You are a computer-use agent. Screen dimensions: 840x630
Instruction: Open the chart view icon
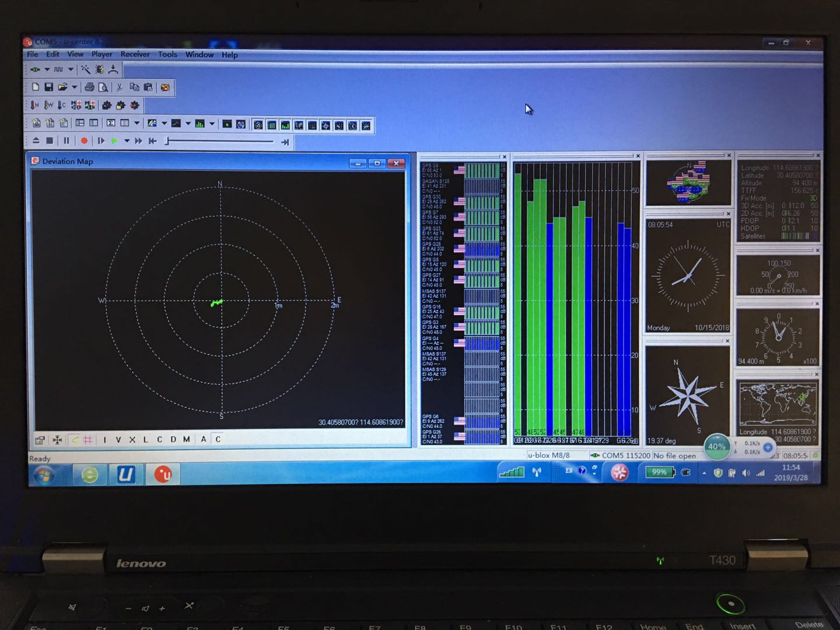point(176,123)
